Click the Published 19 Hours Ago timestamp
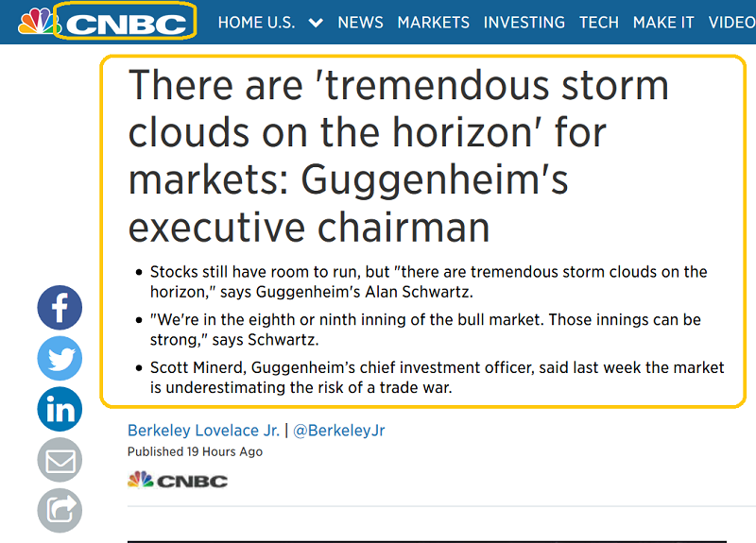This screenshot has width=756, height=543. [x=195, y=451]
